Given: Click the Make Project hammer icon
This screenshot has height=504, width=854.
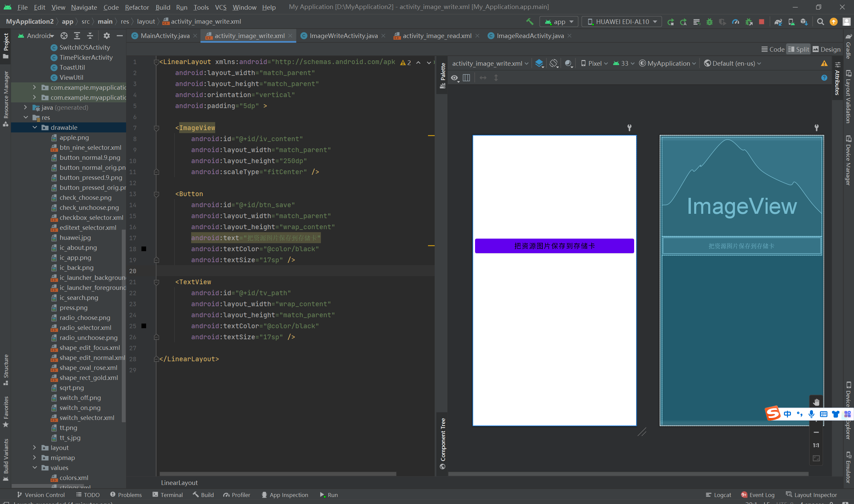Looking at the screenshot, I should [x=529, y=21].
